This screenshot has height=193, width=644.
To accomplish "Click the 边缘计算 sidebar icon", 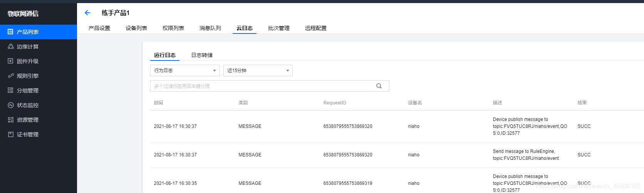I will pyautogui.click(x=10, y=47).
